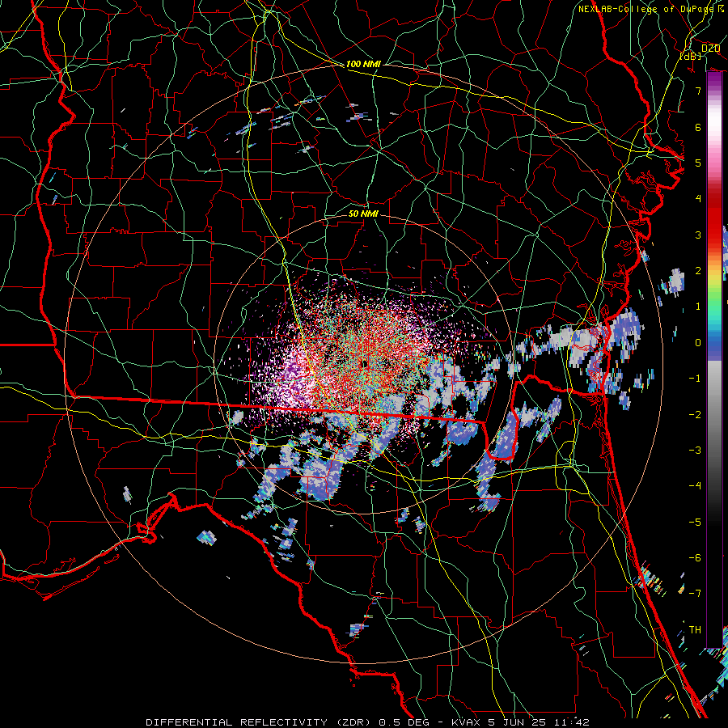
Task: Click the "0" value on the color scale
Action: 698,343
